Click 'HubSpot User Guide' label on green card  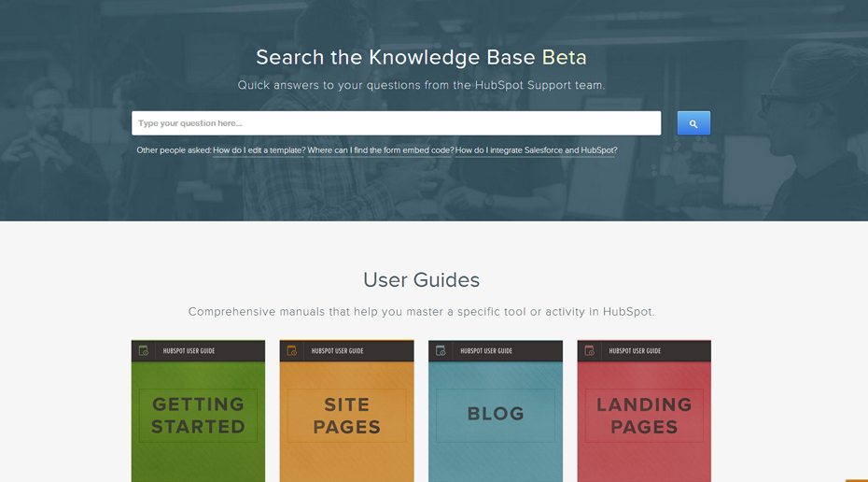[189, 351]
